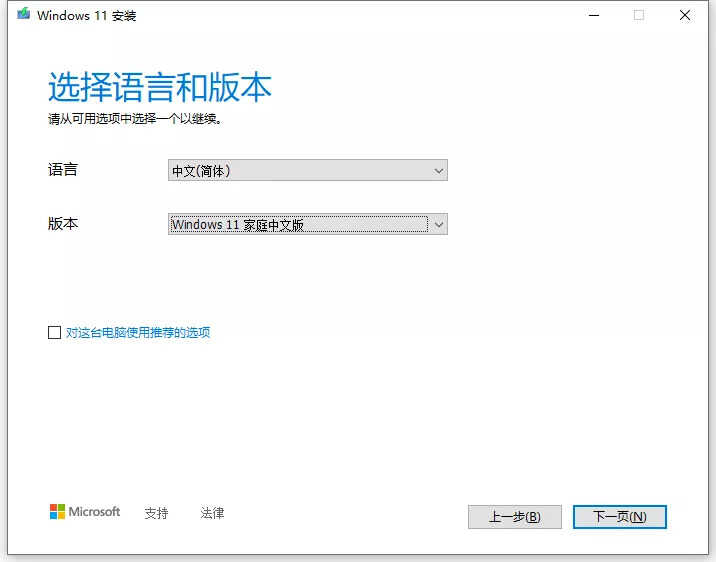Click the 语言 label
Image resolution: width=716 pixels, height=562 pixels.
63,170
